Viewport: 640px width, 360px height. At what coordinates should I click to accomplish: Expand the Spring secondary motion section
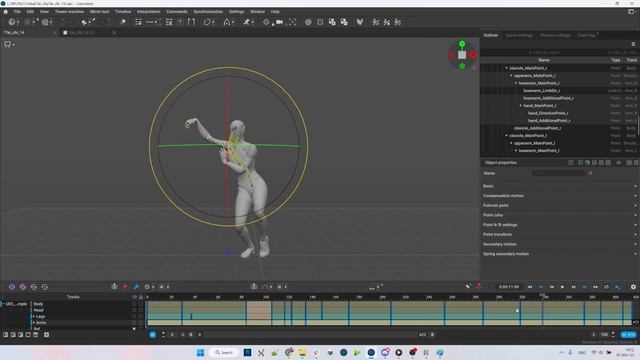coord(559,254)
